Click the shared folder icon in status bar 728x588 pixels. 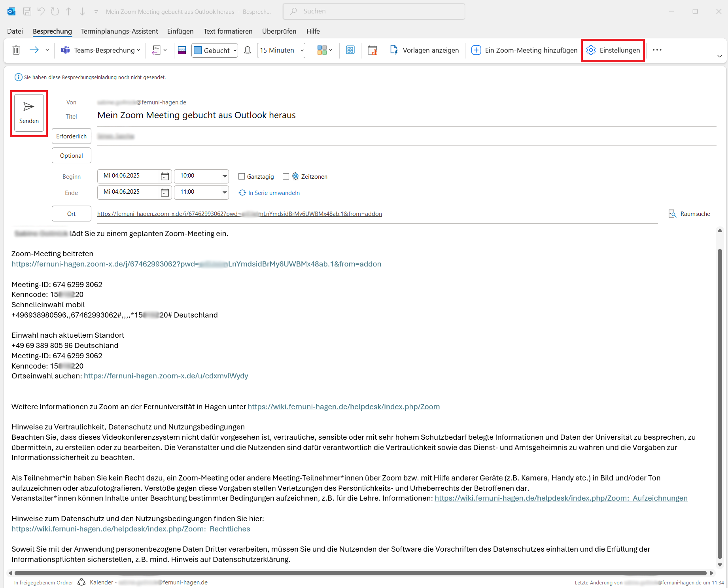click(x=81, y=582)
